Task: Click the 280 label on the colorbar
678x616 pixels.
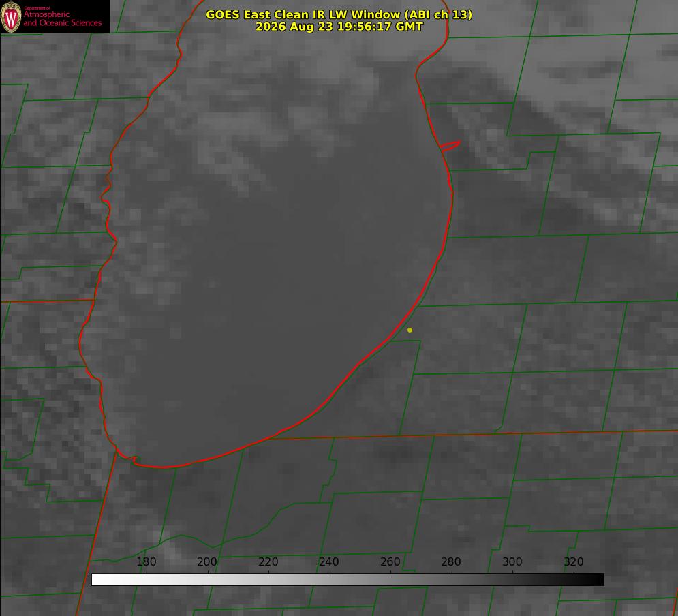Action: [451, 561]
